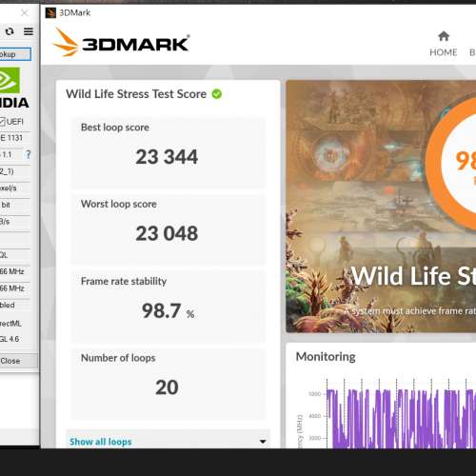Click the Wild Life Stress Test Score heading
Viewport: 476px width, 476px height.
click(x=136, y=94)
